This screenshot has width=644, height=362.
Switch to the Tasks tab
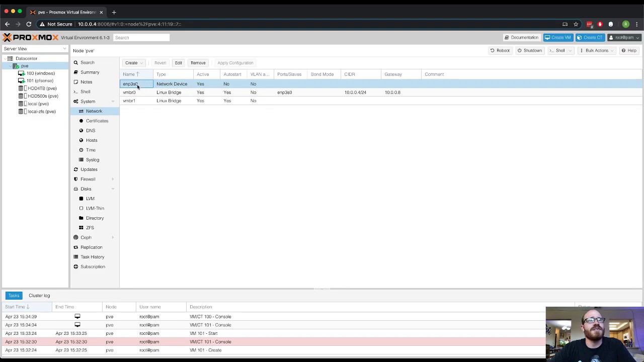[x=14, y=296]
